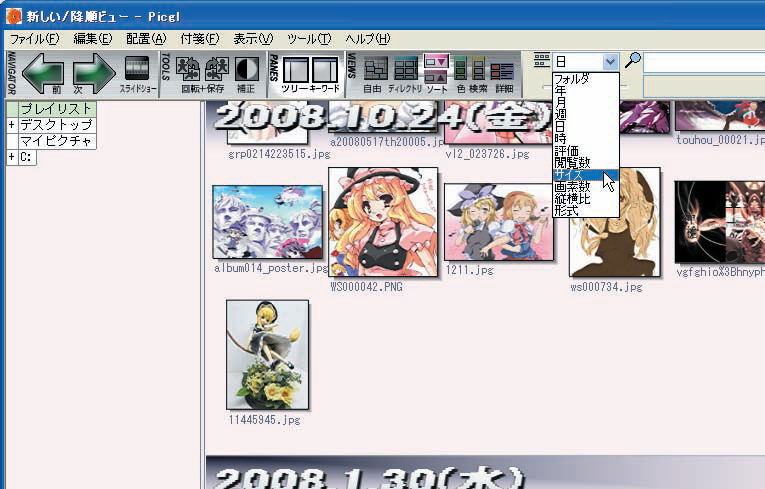Select the dark vgfghio%3Bhnyph thumbnail
The height and width of the screenshot is (489, 765).
(720, 222)
